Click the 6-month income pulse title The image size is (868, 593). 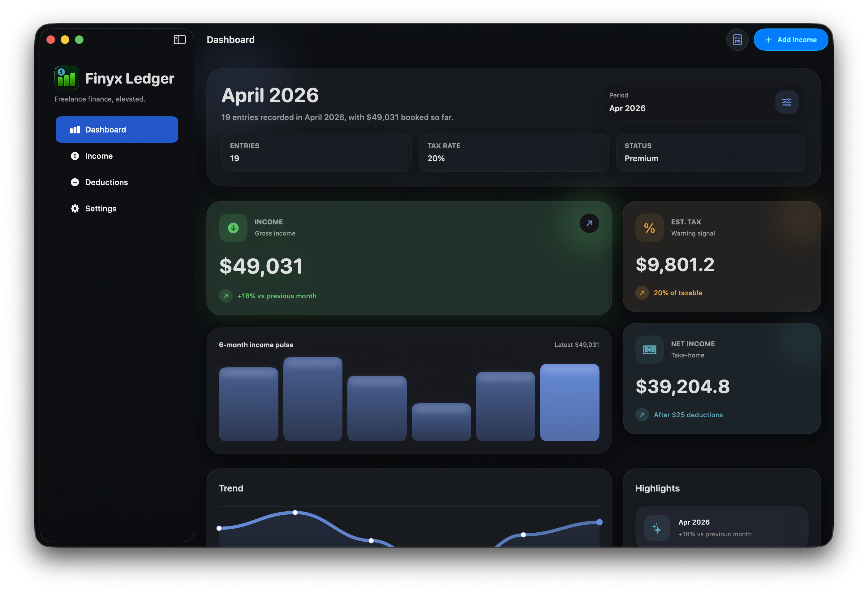pos(256,345)
